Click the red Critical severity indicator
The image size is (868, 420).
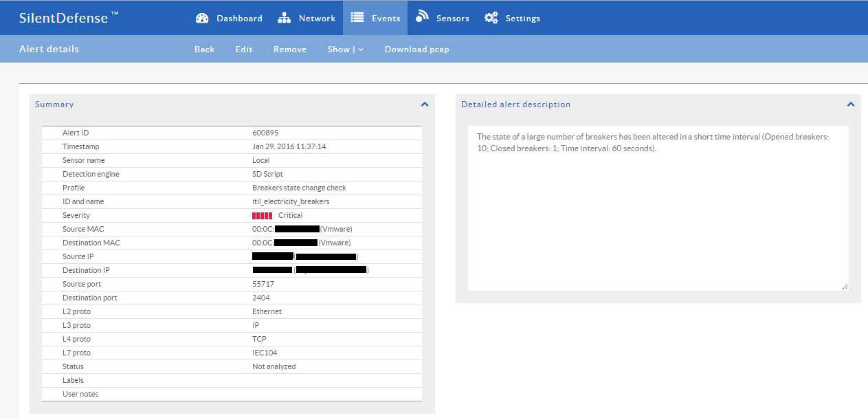click(x=263, y=216)
